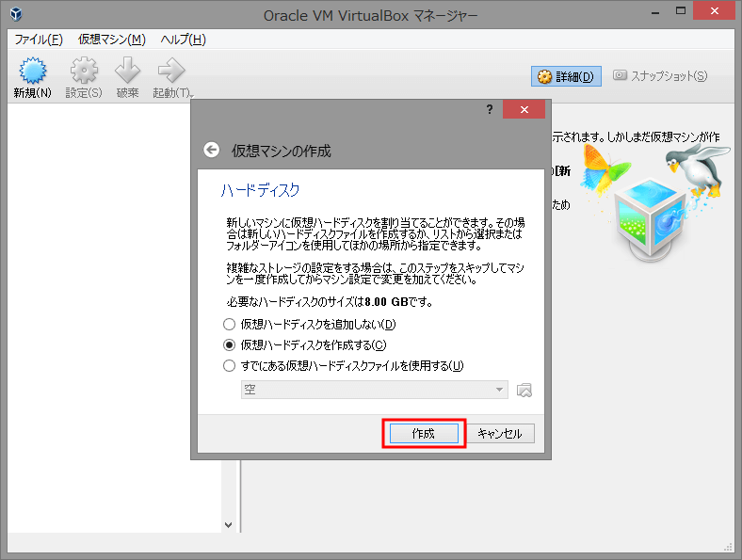Click the VirtualBox penguin cube welcome image

tap(655, 202)
